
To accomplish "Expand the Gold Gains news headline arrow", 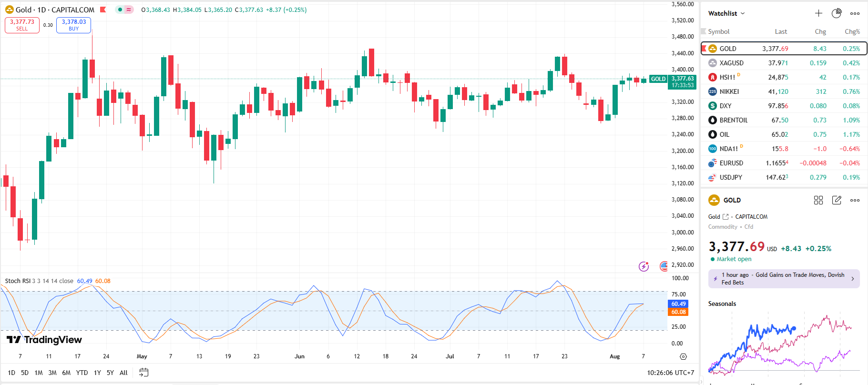I will [853, 279].
